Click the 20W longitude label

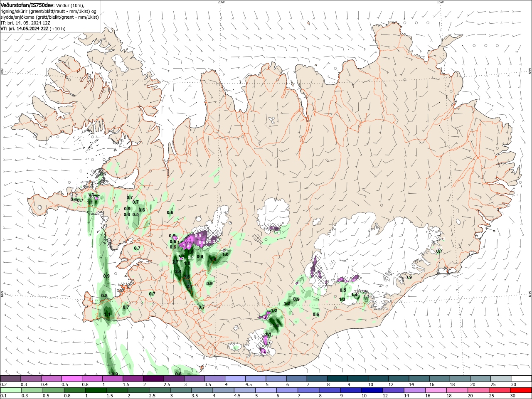[x=221, y=2]
